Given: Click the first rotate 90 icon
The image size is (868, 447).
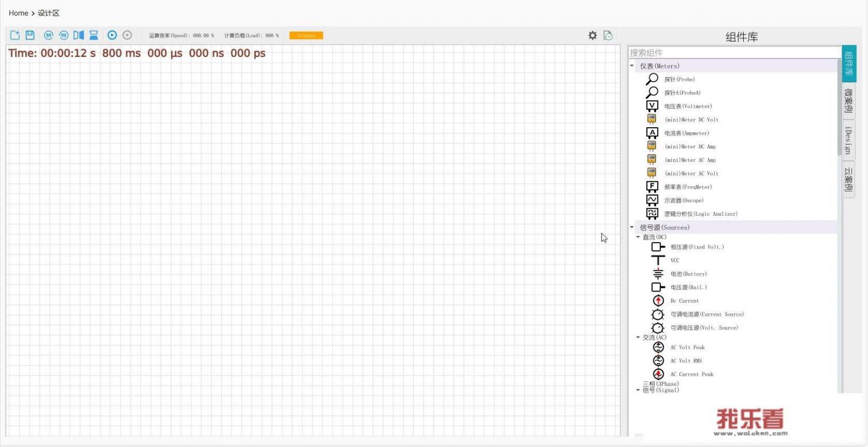Looking at the screenshot, I should click(49, 35).
